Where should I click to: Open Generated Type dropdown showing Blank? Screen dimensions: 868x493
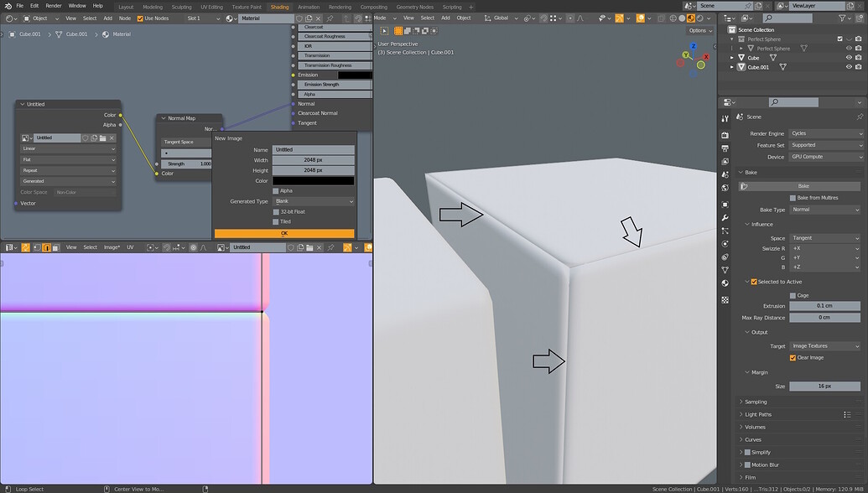(x=314, y=201)
